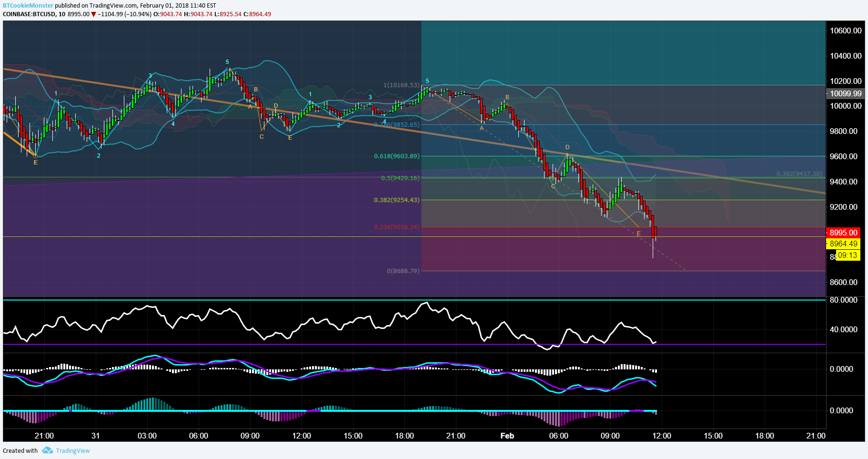Viewport: 868px width, 459px height.
Task: Select the 0(8688.79) Fibonacci level label
Action: tap(403, 271)
